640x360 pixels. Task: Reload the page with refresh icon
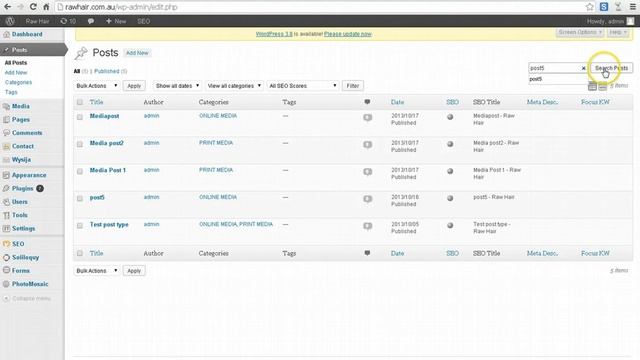[33, 7]
